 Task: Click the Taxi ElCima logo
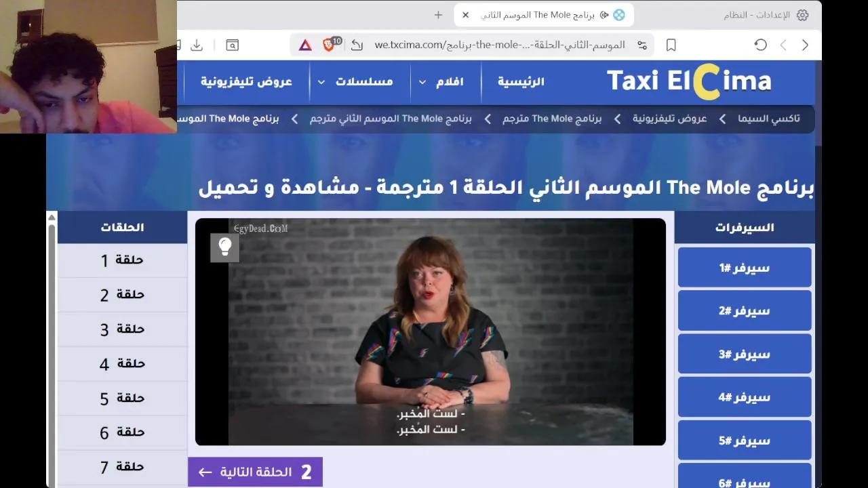(689, 81)
